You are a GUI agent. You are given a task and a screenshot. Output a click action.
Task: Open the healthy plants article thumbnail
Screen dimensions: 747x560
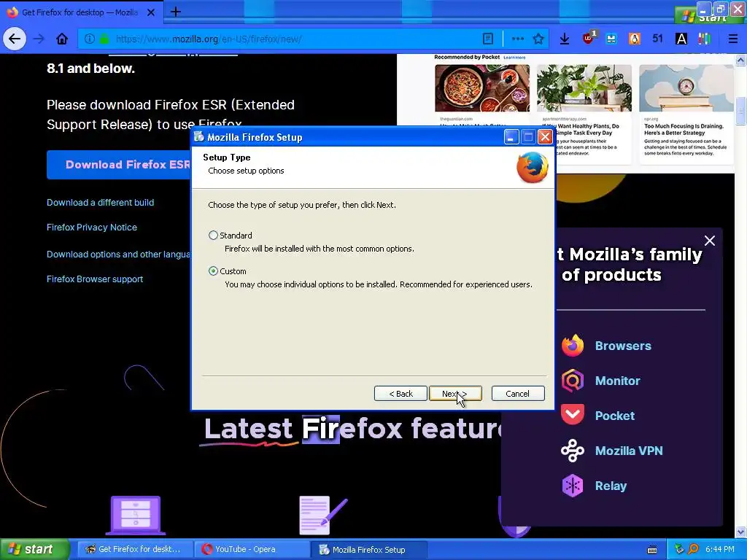tap(584, 88)
